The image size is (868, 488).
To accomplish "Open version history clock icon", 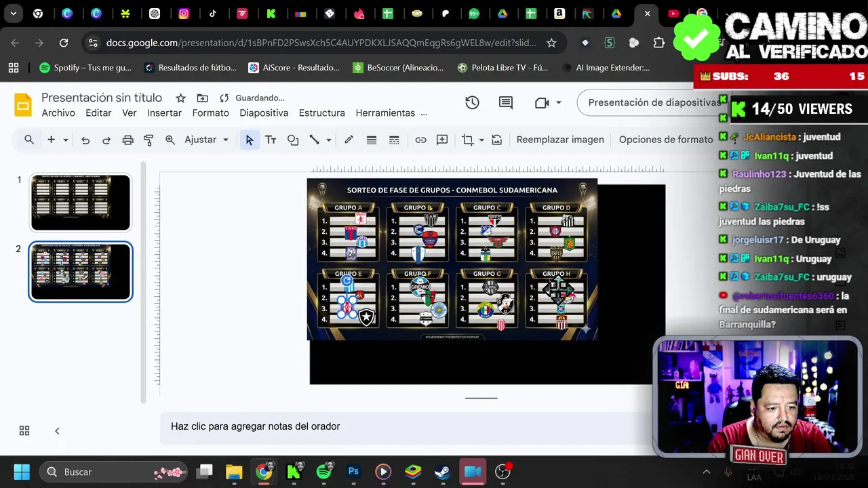I will pyautogui.click(x=472, y=102).
